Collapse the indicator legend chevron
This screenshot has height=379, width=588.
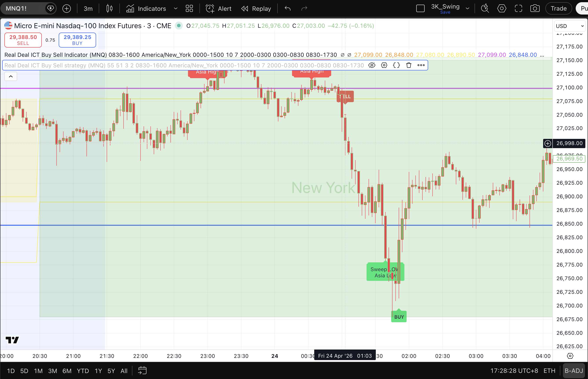pos(11,77)
